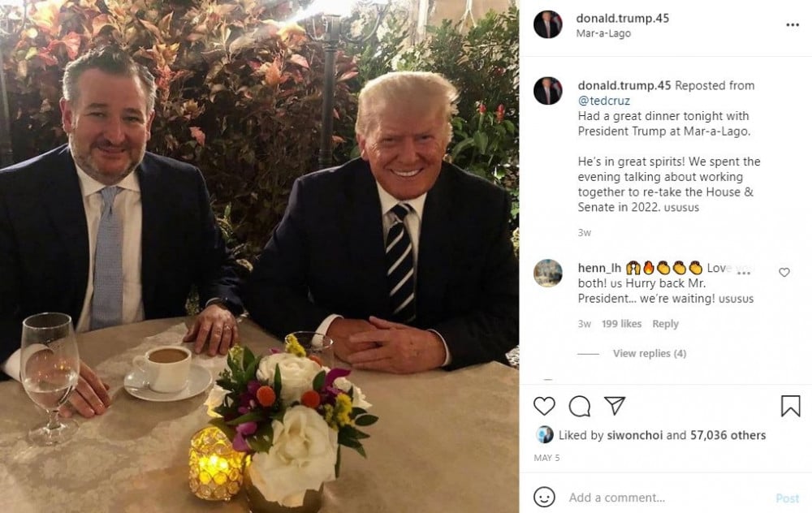Open the donald.trump.45 header username
Screen dimensions: 812x513
[x=622, y=18]
